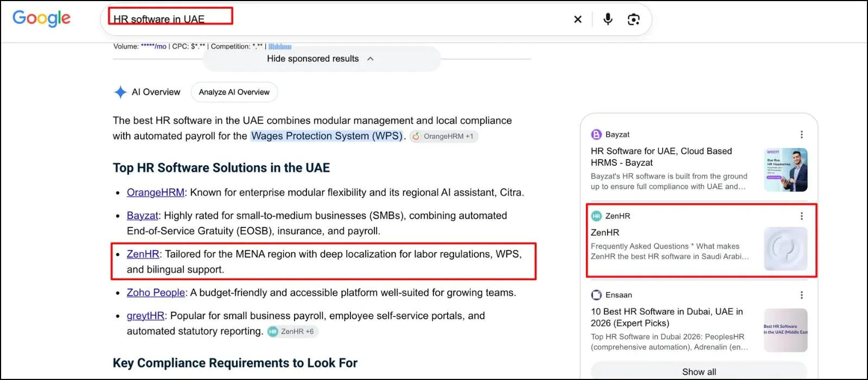Open ZenHR card thumbnail image
868x380 pixels.
(x=786, y=249)
